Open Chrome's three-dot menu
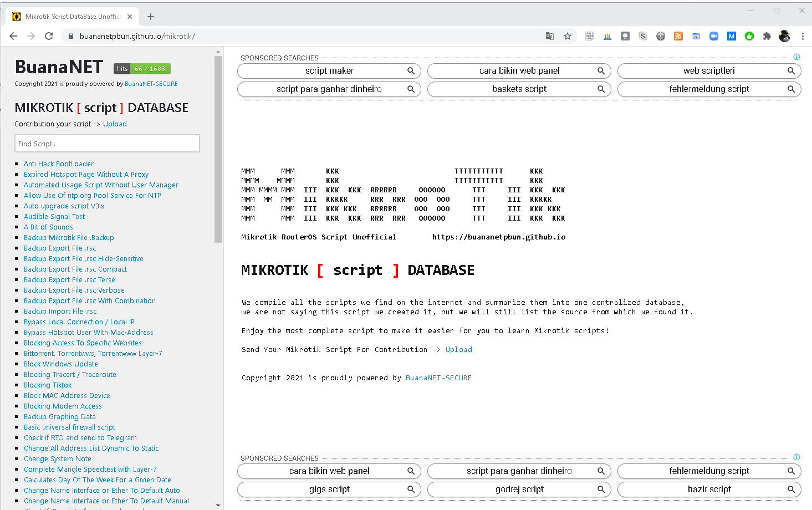This screenshot has height=510, width=812. pyautogui.click(x=803, y=36)
